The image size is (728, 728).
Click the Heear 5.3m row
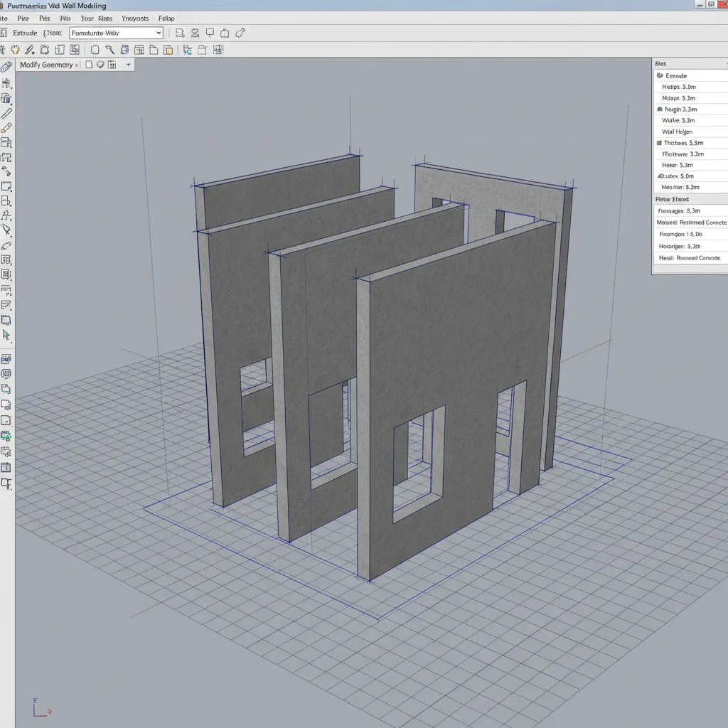point(691,165)
